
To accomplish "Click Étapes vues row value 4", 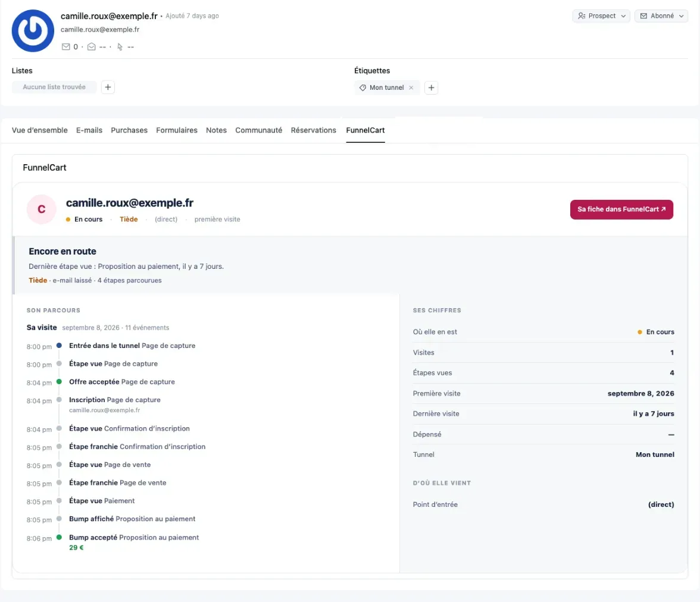I will coord(672,373).
